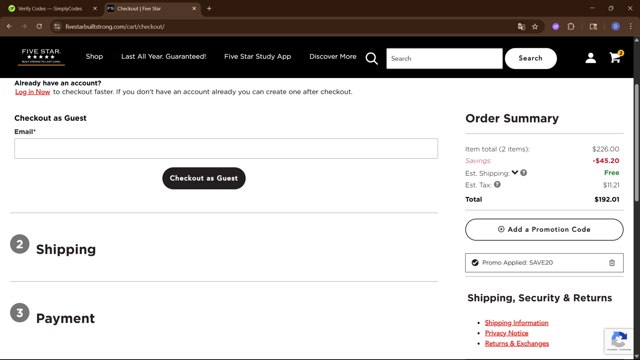Open Last All Year. Guaranteed! menu
This screenshot has width=640, height=360.
164,57
